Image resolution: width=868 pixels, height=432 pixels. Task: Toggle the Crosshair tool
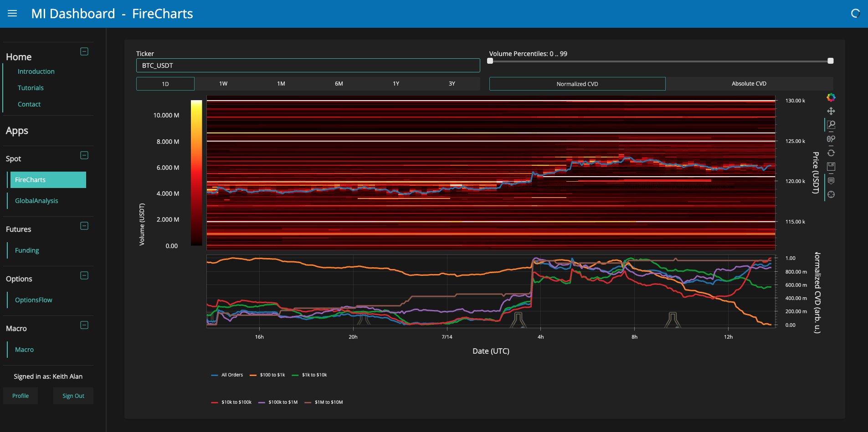point(831,195)
